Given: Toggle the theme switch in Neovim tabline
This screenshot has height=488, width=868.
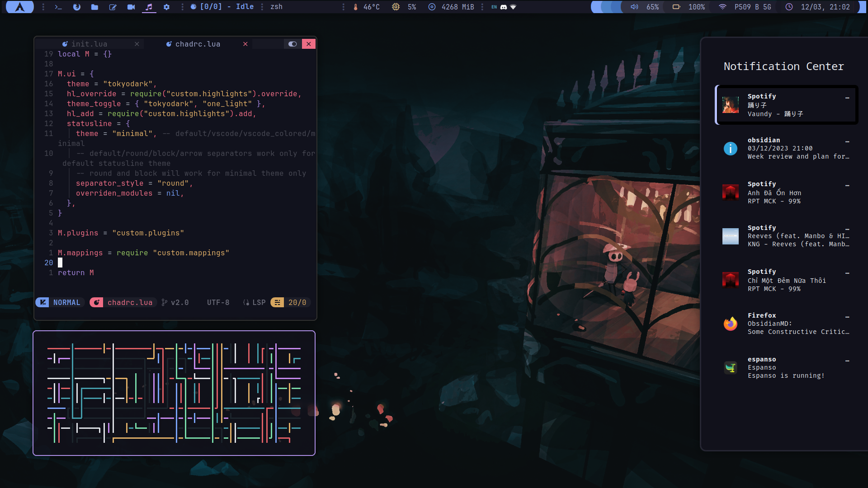Looking at the screenshot, I should click(x=292, y=44).
